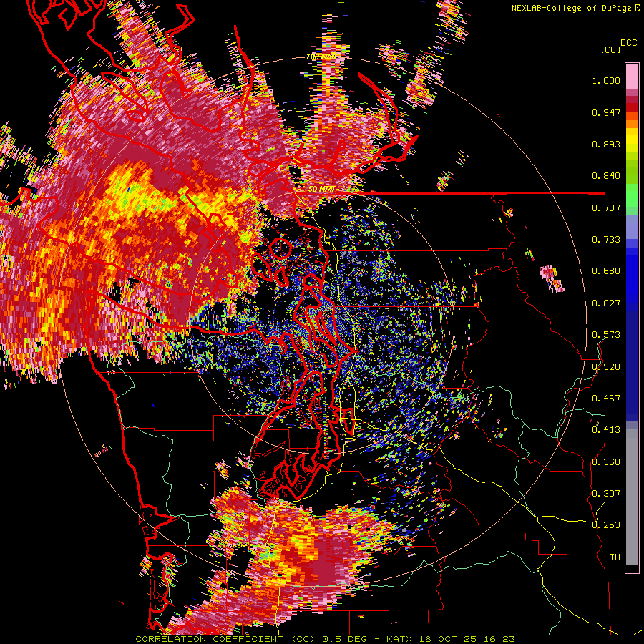Pick the yellow segment of the color bar
Screen dimensions: 644x644
coord(632,143)
